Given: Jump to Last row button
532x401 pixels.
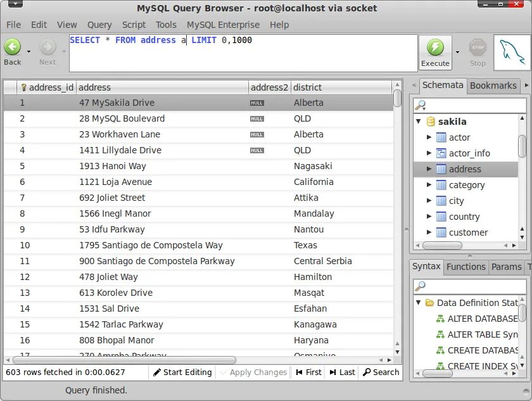Looking at the screenshot, I should 342,372.
